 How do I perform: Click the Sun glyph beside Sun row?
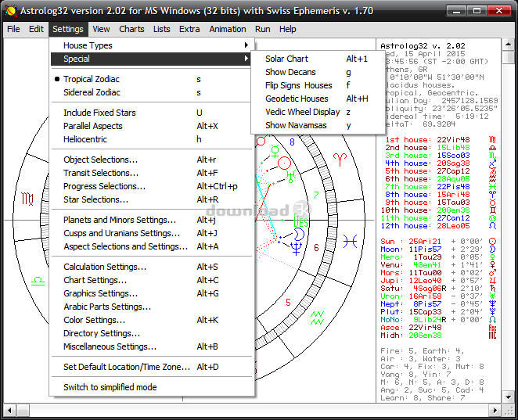point(492,242)
